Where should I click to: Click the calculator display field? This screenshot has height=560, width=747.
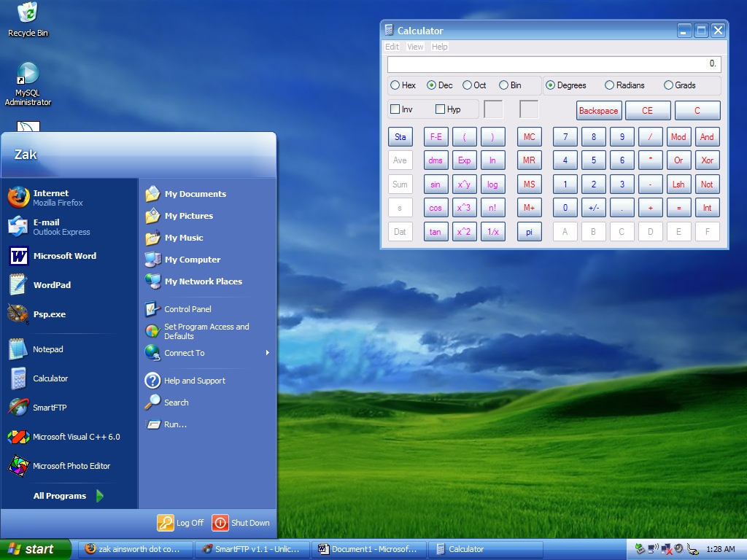[x=554, y=64]
